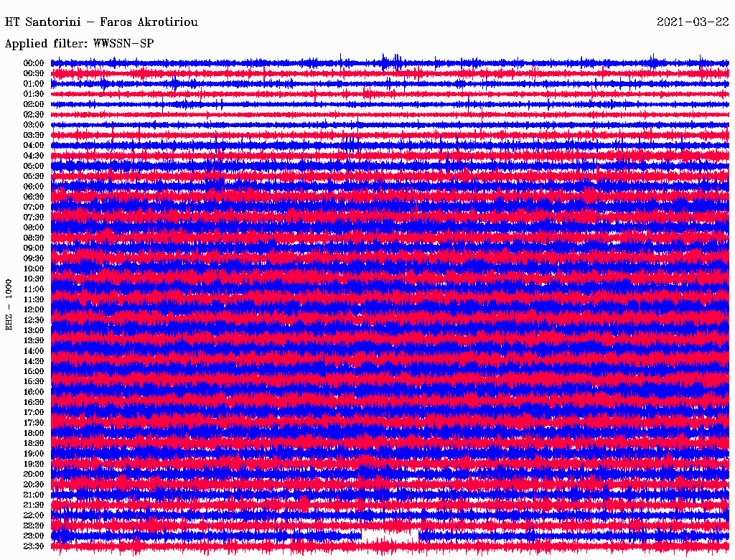Image resolution: width=735 pixels, height=560 pixels.
Task: Click the 00:00 time label
Action: tap(34, 63)
